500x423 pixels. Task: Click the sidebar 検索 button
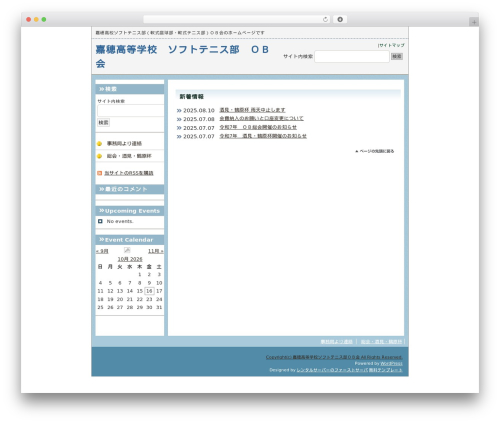(x=103, y=122)
